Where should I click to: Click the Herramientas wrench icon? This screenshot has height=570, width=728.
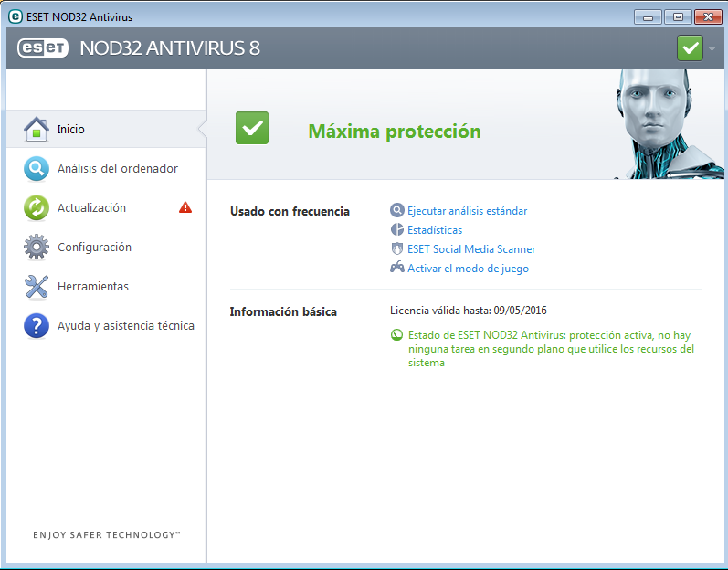(x=36, y=287)
